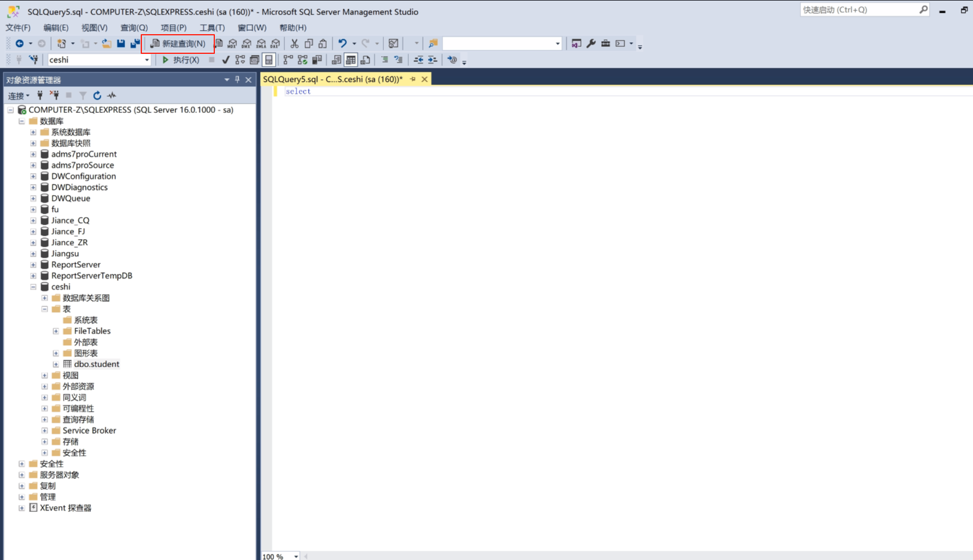973x560 pixels.
Task: Select the ReportServerTempDB database
Action: tap(92, 276)
